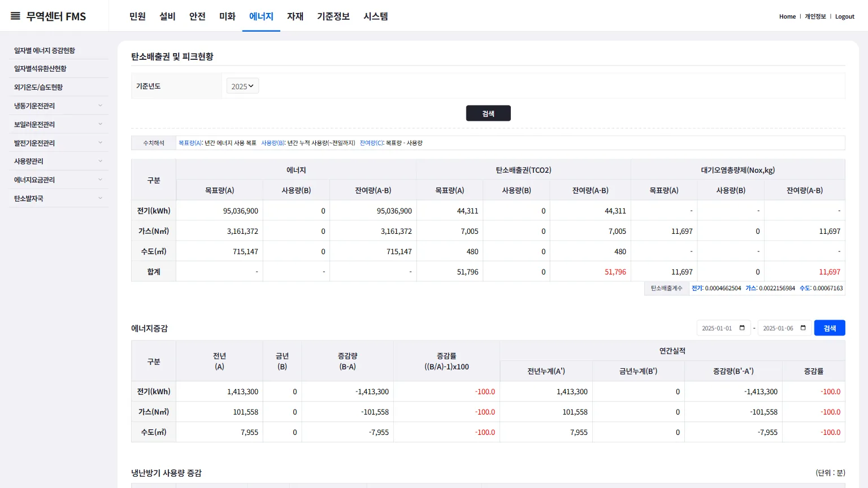This screenshot has height=488, width=868.
Task: Expand the 사용량관리 sidebar menu
Action: [59, 161]
